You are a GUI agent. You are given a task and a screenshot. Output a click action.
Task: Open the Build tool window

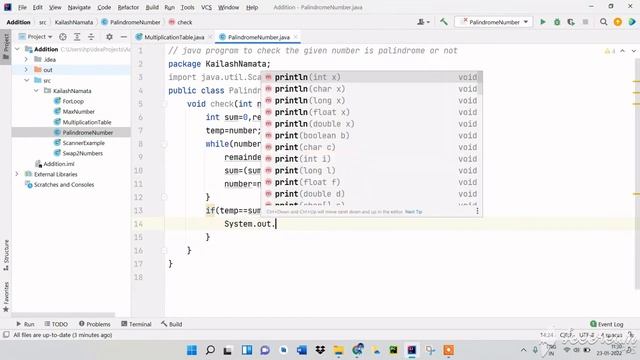172,324
